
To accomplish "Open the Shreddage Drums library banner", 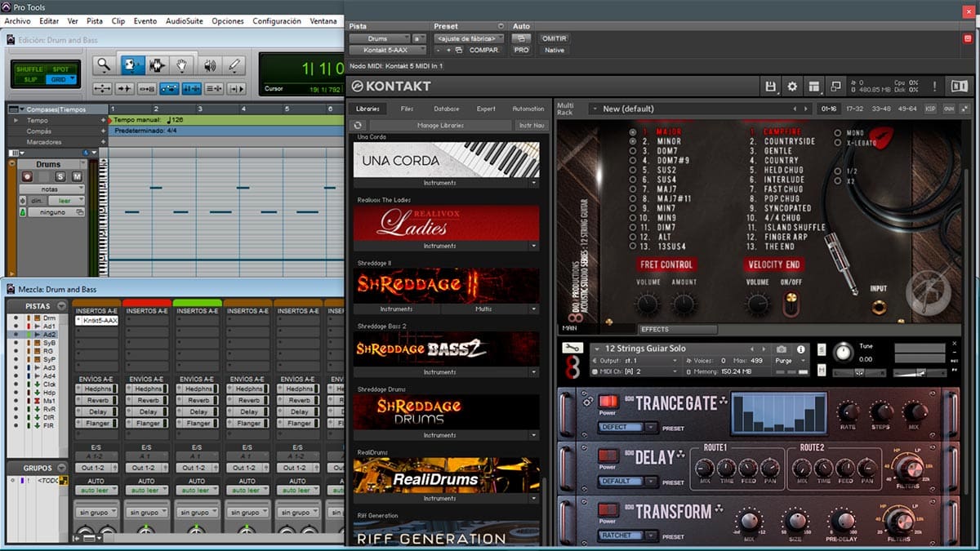I will (x=446, y=412).
